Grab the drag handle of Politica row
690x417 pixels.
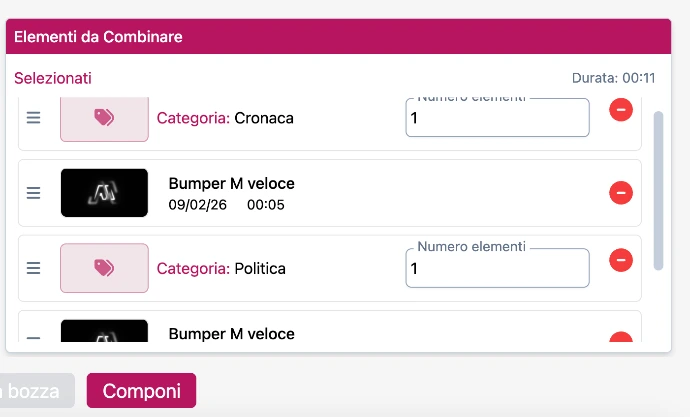pyautogui.click(x=33, y=268)
